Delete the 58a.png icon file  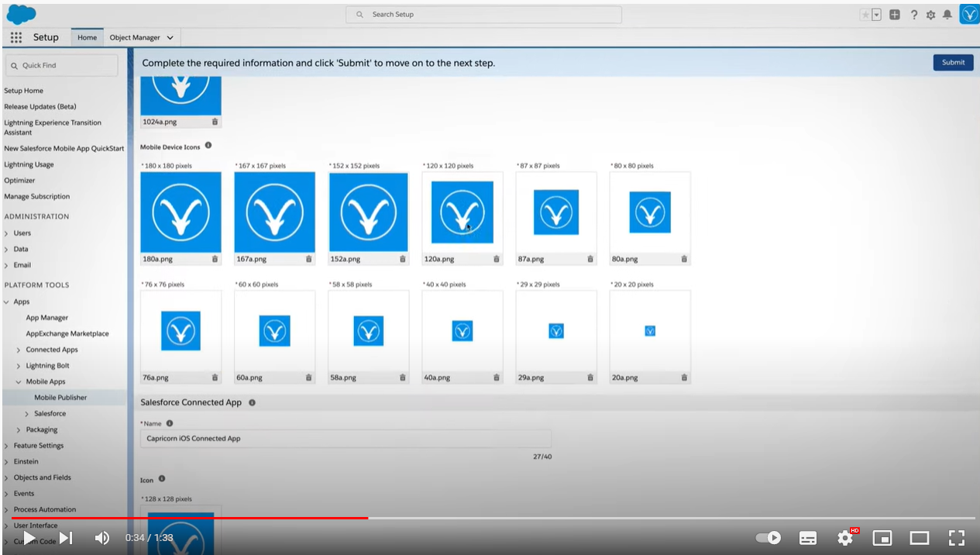(x=402, y=377)
